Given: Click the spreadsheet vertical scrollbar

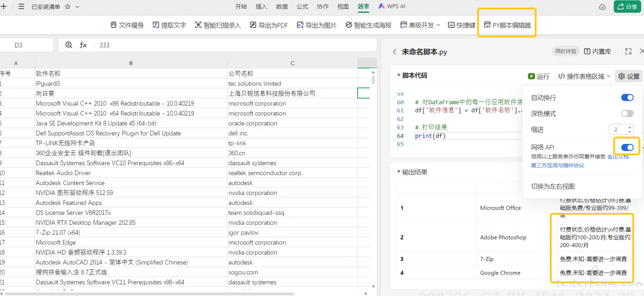Looking at the screenshot, I should coord(373,80).
